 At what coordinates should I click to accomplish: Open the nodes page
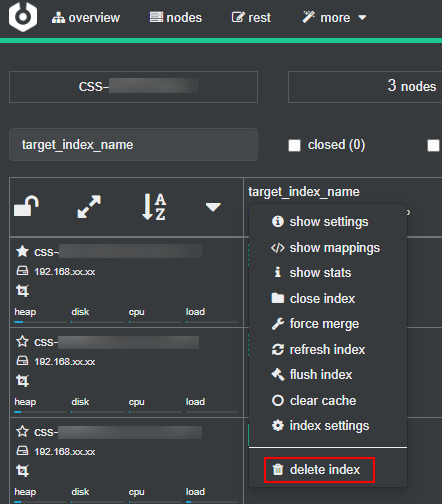(x=176, y=17)
